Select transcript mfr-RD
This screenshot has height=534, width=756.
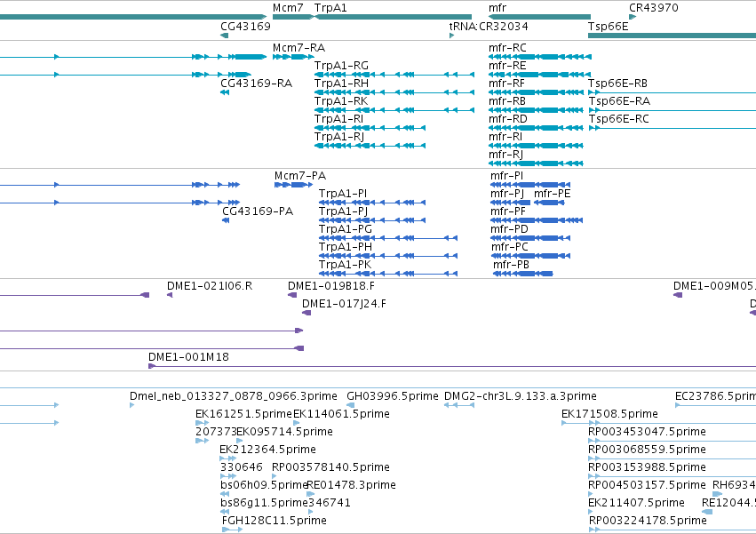(x=507, y=119)
